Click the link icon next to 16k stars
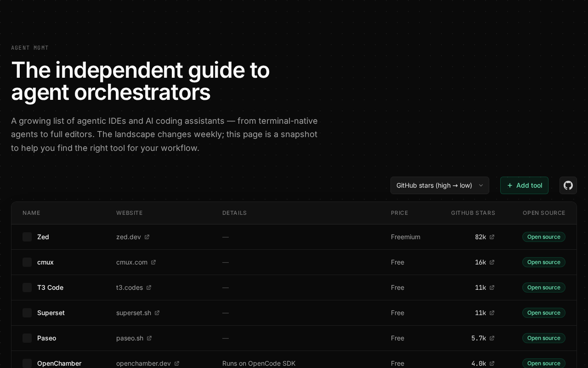This screenshot has height=368, width=588. [492, 262]
